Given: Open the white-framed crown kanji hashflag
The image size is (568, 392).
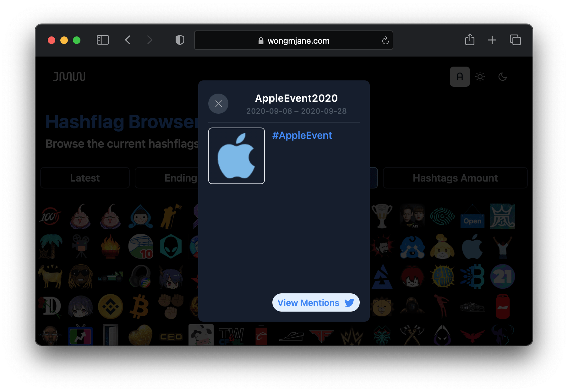Looking at the screenshot, I should tap(502, 216).
